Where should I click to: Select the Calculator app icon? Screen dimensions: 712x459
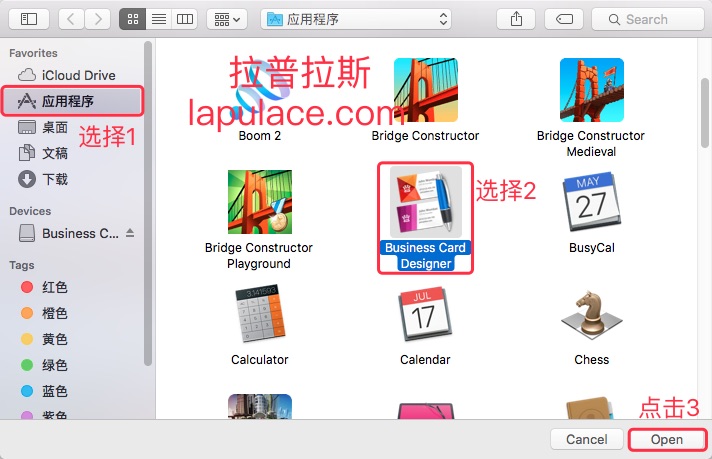click(260, 313)
